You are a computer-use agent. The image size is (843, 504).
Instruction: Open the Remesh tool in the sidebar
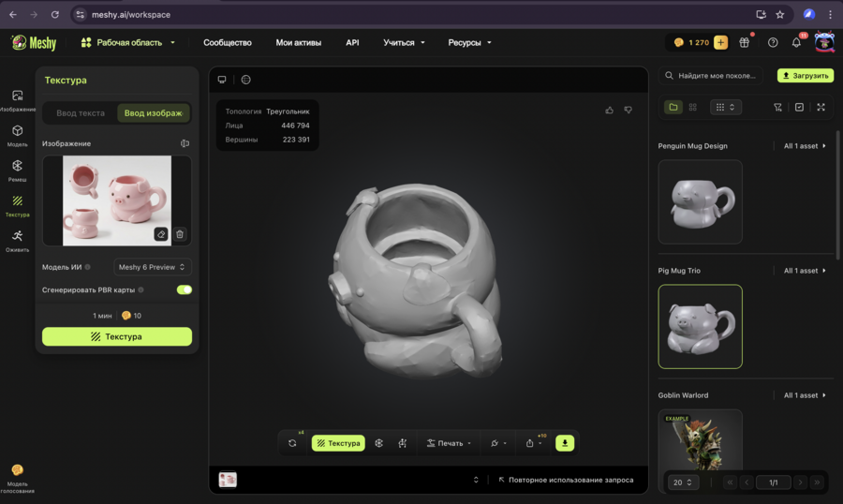tap(17, 168)
